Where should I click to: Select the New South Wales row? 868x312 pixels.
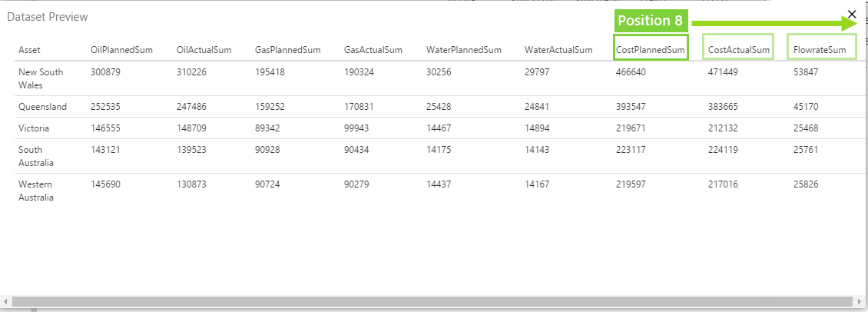(41, 78)
